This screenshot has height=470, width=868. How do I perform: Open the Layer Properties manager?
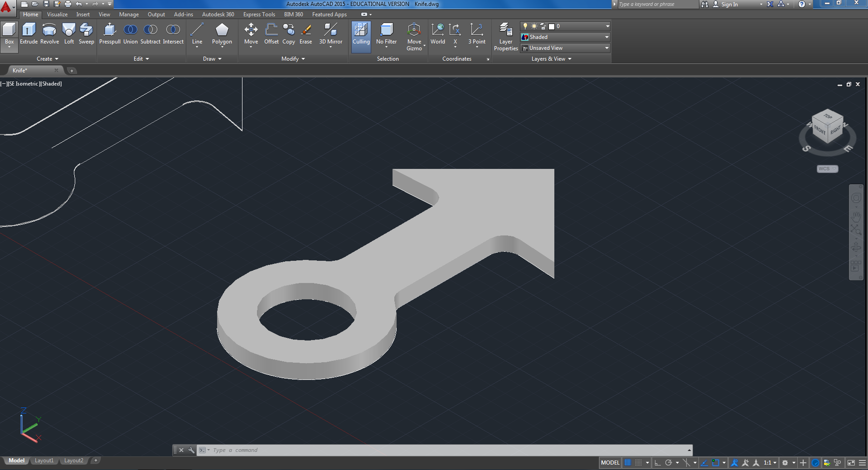click(x=506, y=36)
